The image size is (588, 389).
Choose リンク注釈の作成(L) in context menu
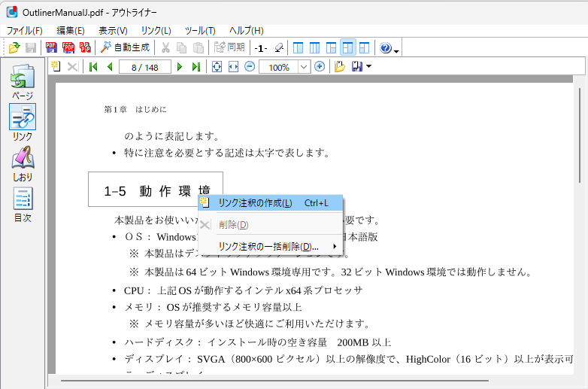pos(271,203)
